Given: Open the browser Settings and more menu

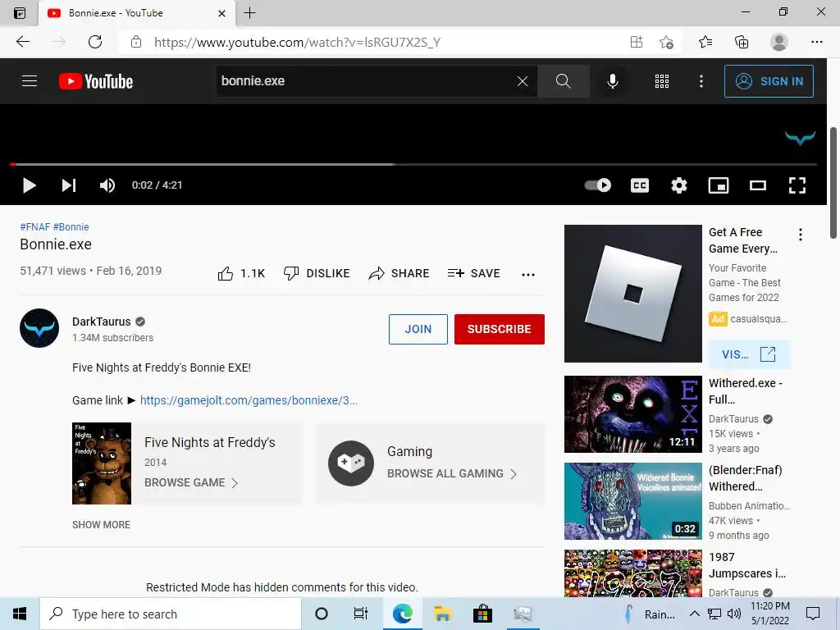Looking at the screenshot, I should pos(816,42).
